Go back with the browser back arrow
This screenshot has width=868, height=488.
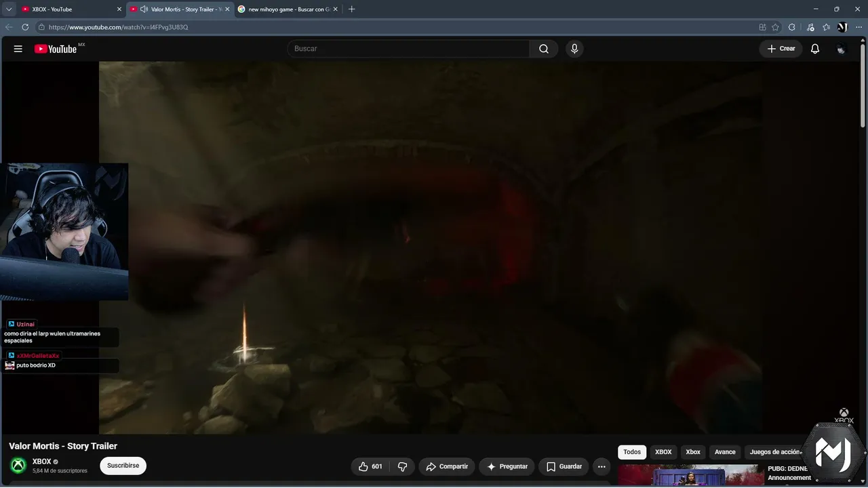click(9, 27)
